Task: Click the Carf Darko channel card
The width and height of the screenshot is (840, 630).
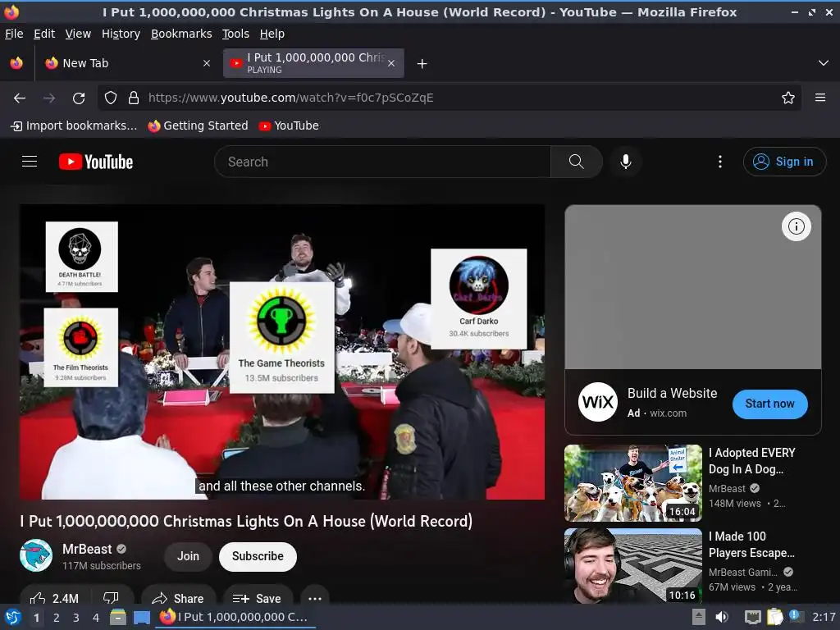Action: click(x=478, y=299)
